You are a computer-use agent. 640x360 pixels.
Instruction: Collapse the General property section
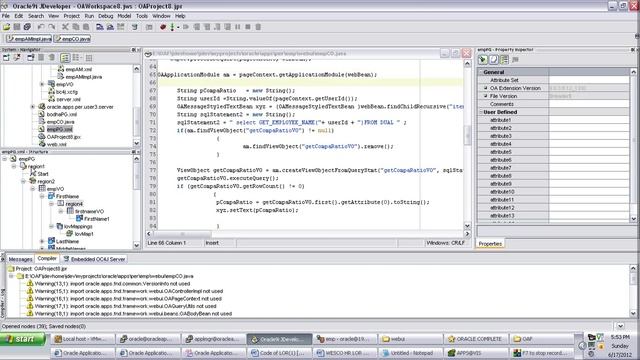[480, 72]
